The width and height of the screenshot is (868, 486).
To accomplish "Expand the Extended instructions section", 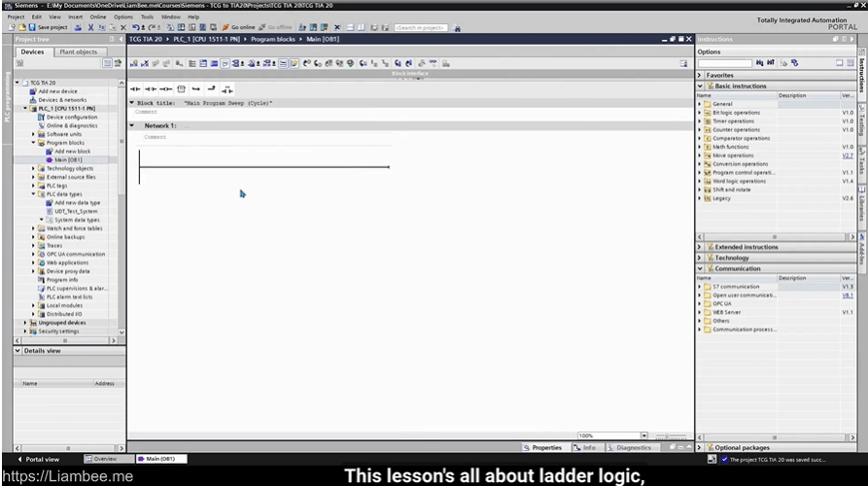I will pyautogui.click(x=700, y=247).
